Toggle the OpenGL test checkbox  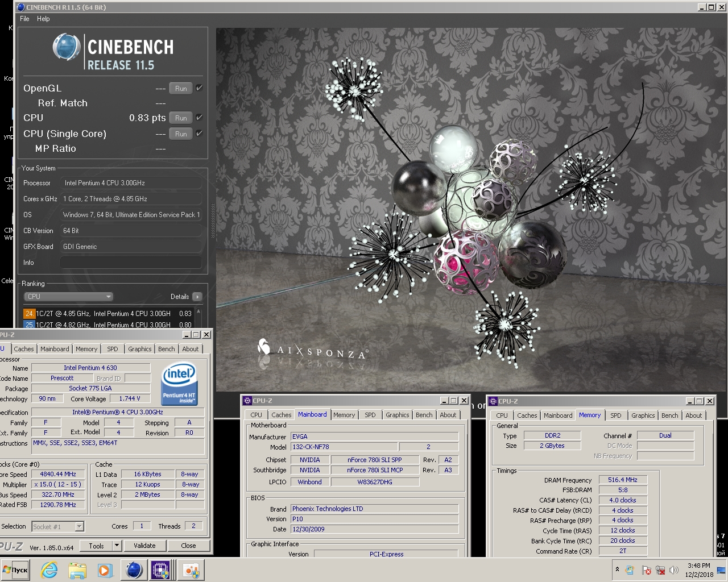[x=199, y=88]
